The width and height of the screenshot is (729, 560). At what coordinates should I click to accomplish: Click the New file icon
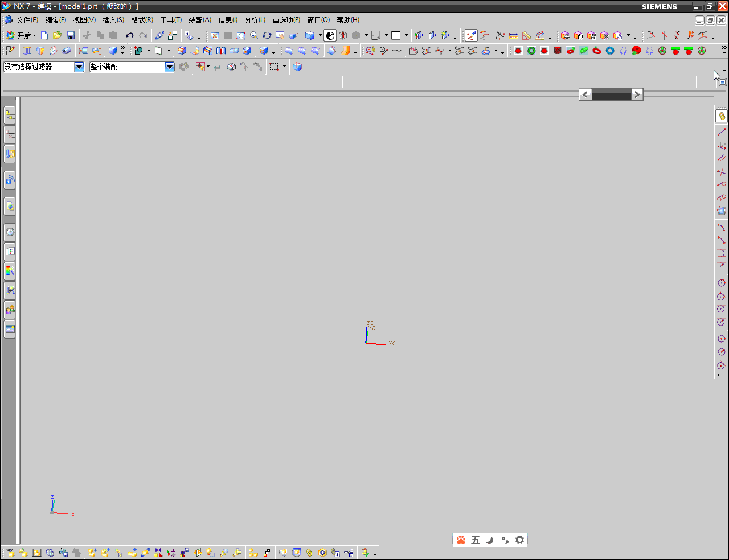44,35
